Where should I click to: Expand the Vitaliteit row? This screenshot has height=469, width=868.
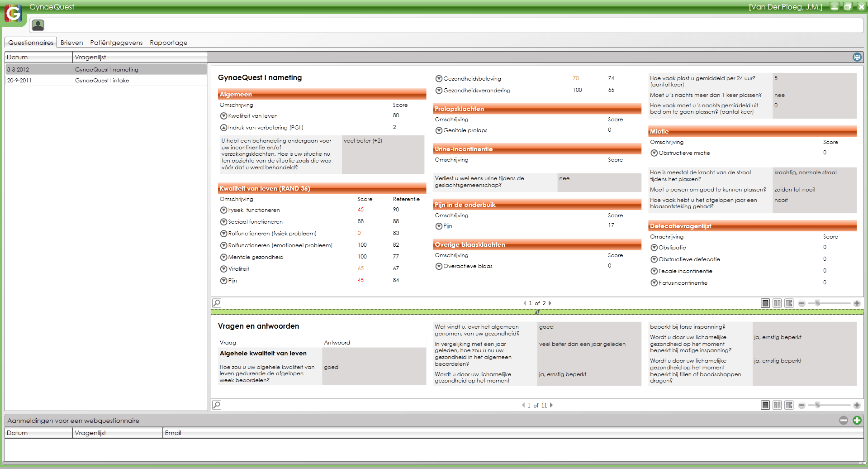tap(223, 269)
